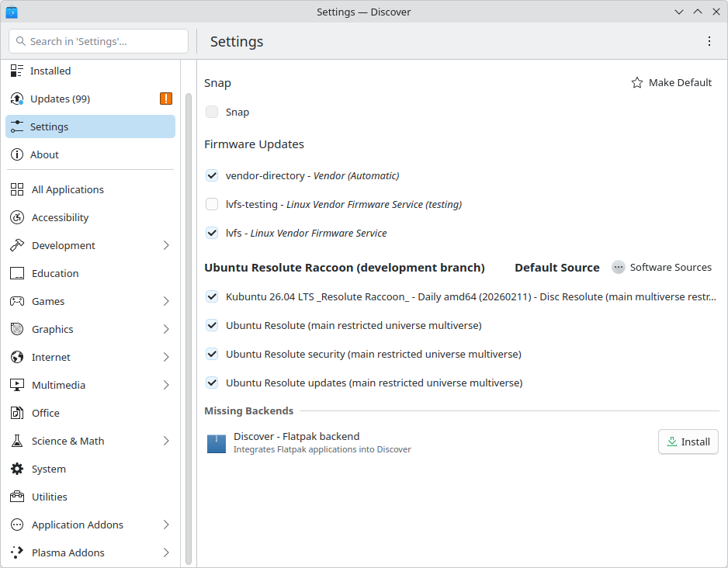This screenshot has width=728, height=568.
Task: Expand the Plasma Addons chevron
Action: coord(166,552)
